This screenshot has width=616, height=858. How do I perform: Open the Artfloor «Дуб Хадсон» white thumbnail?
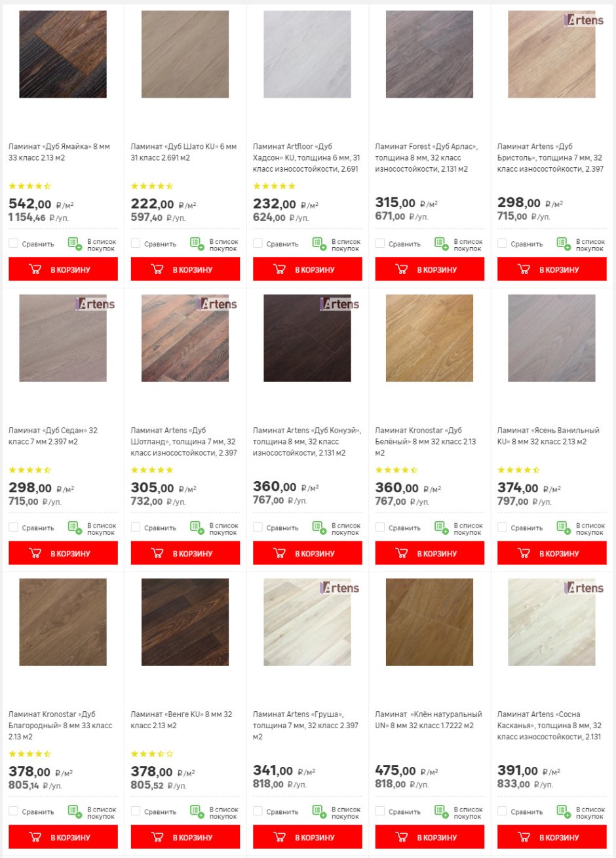click(307, 54)
